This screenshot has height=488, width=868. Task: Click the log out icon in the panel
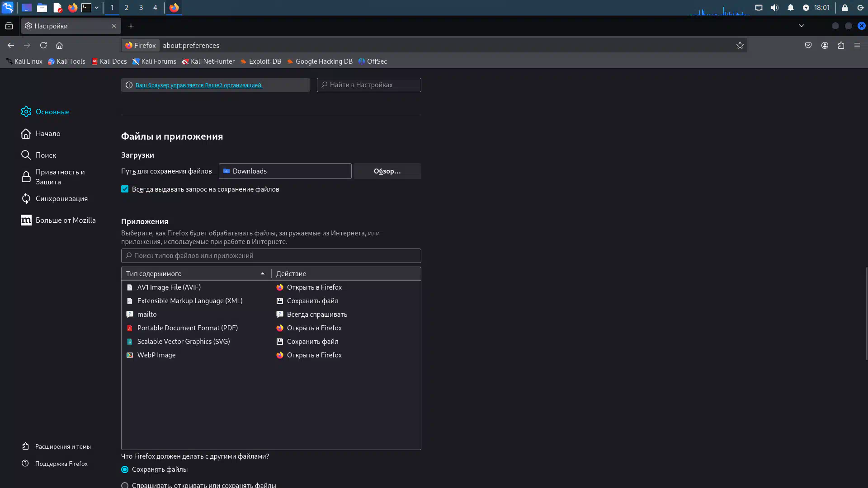coord(861,8)
